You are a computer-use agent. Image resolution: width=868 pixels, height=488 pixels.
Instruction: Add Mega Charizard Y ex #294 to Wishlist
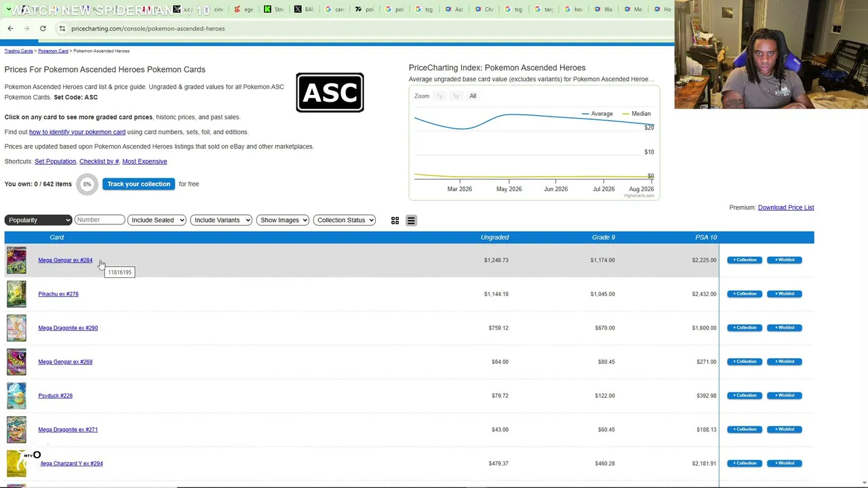click(x=785, y=463)
